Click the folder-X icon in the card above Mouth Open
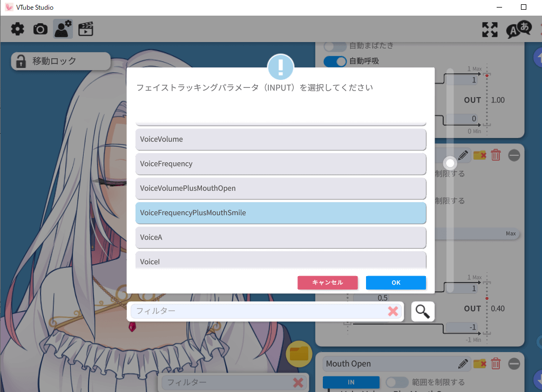This screenshot has width=542, height=392. click(x=480, y=155)
